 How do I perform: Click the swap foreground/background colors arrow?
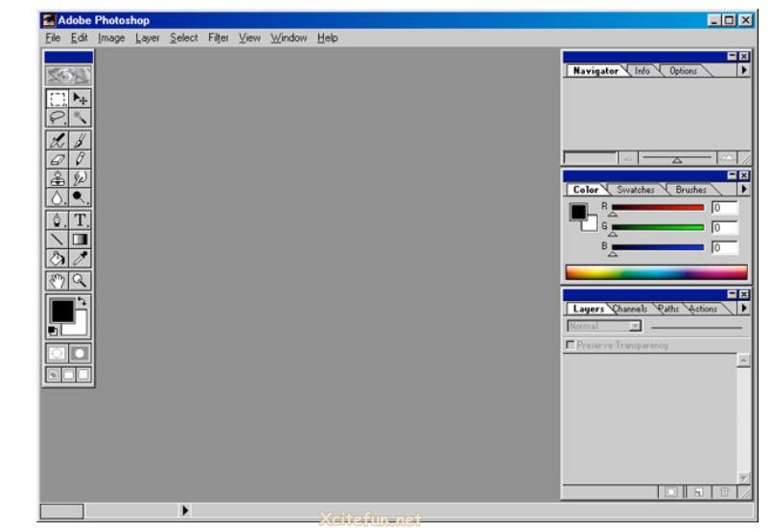(x=82, y=301)
